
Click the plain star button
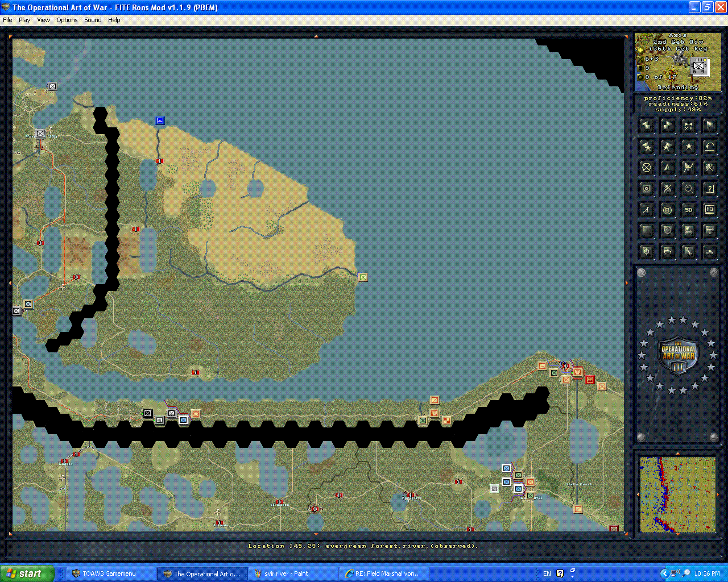[x=689, y=147]
